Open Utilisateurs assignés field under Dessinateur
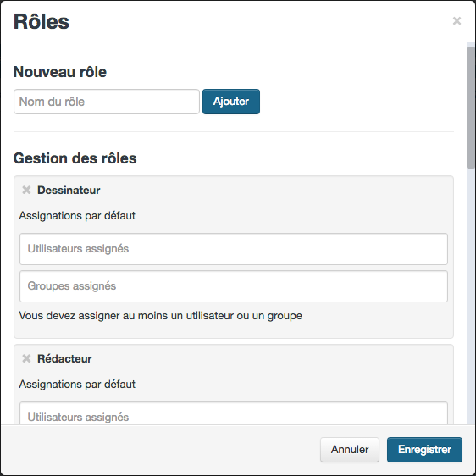 pos(234,249)
